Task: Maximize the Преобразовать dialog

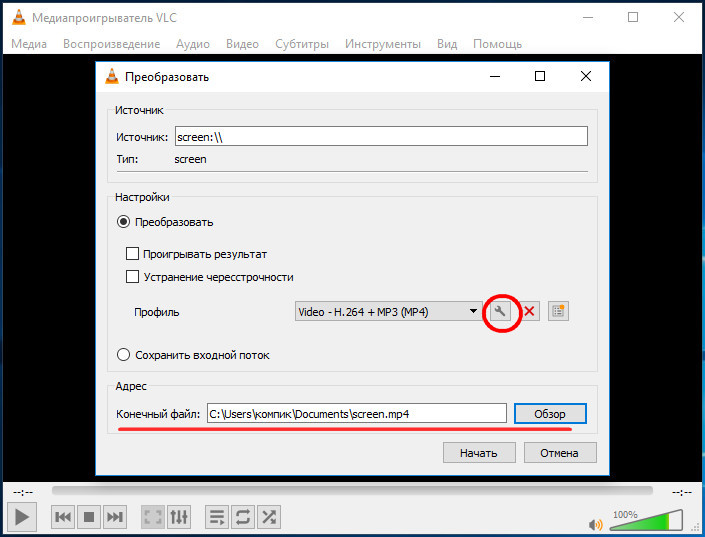Action: 540,76
